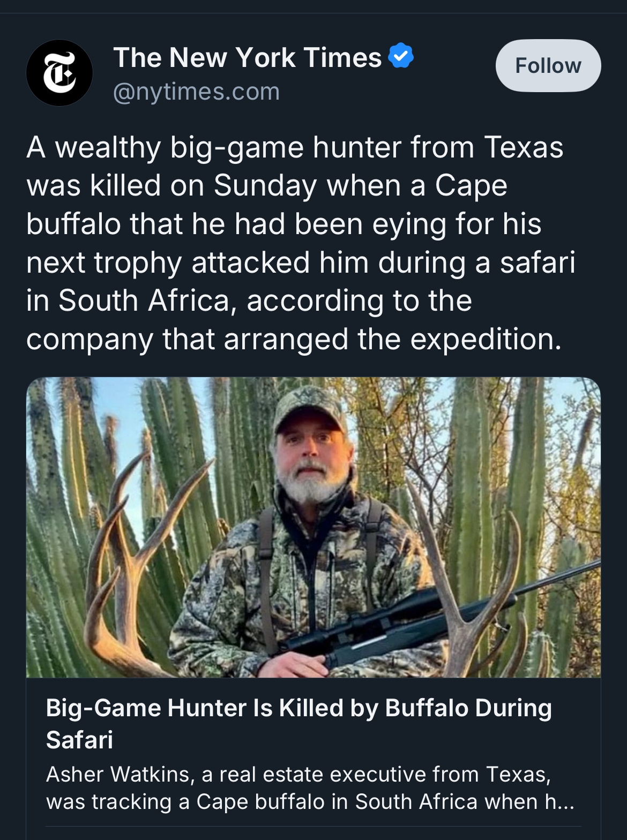Open the Big-Game Hunter headline link
The height and width of the screenshot is (840, 627).
[x=298, y=708]
